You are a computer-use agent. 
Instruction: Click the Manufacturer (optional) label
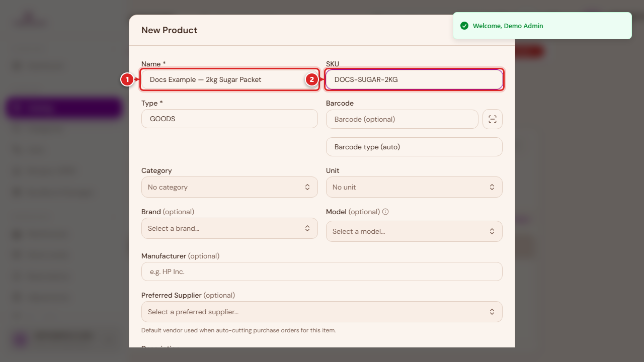click(x=180, y=256)
